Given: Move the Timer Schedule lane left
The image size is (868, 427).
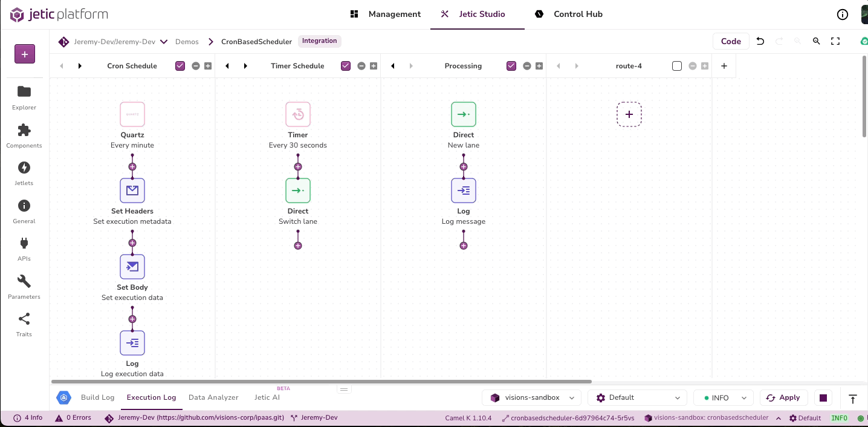Looking at the screenshot, I should click(227, 66).
